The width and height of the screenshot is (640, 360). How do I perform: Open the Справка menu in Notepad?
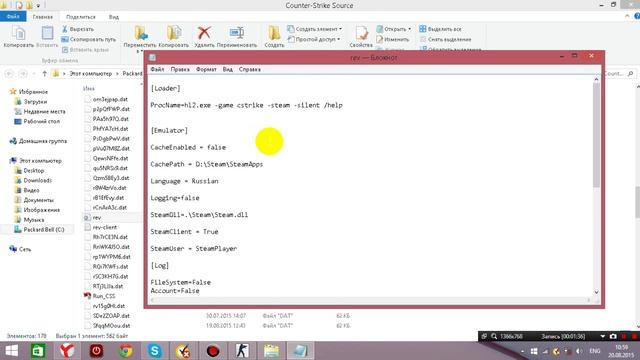pyautogui.click(x=250, y=69)
